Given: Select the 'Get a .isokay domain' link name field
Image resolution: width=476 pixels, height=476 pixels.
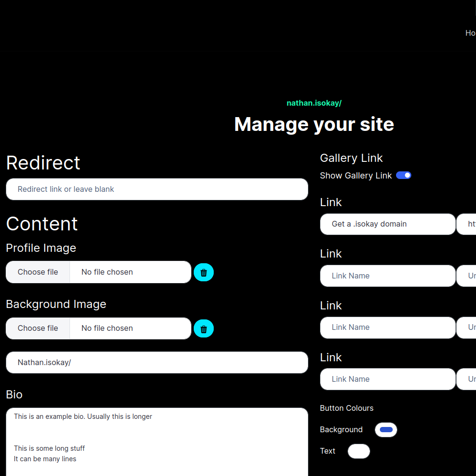Looking at the screenshot, I should coord(387,224).
